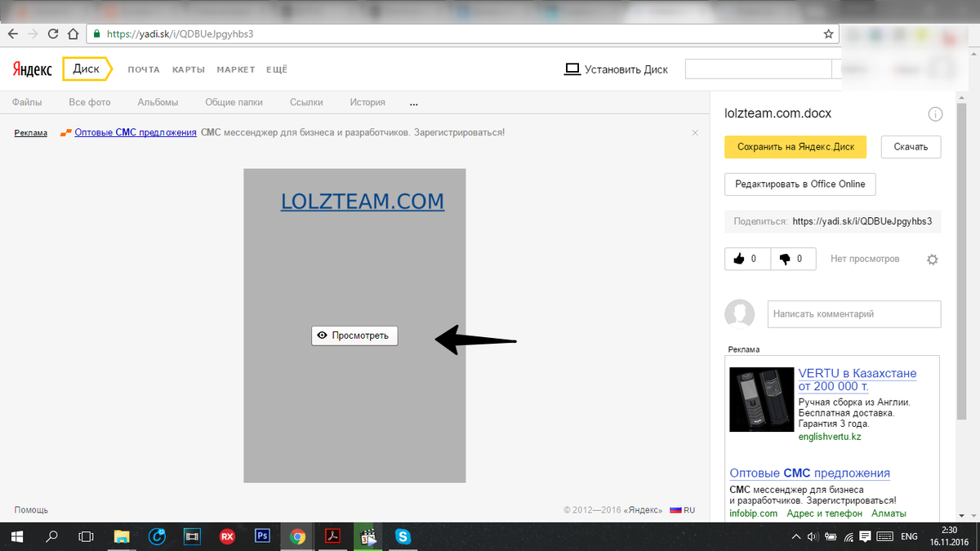
Task: Click Адрес и телефон ad link
Action: click(825, 513)
